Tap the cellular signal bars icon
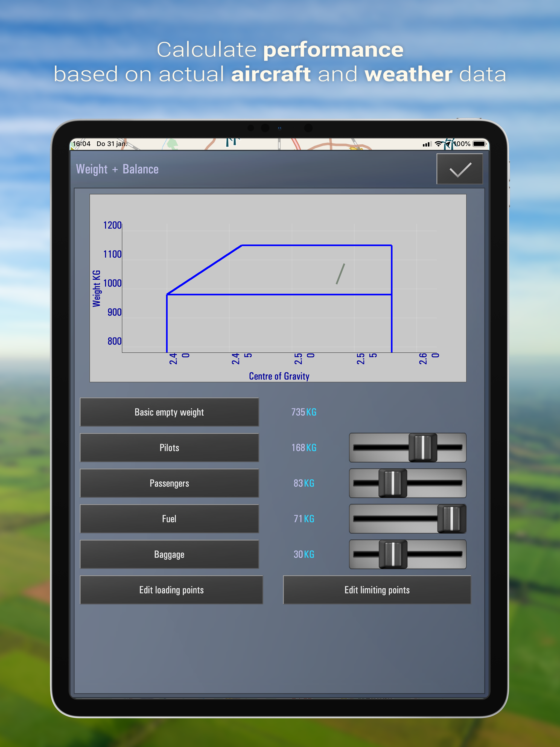This screenshot has width=560, height=747. [x=426, y=144]
